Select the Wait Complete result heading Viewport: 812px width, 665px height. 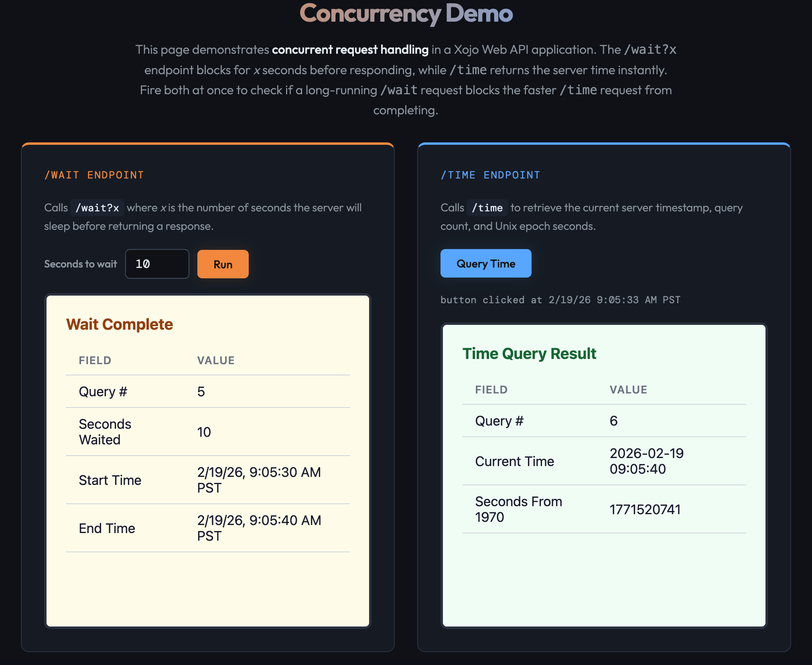[x=120, y=324]
